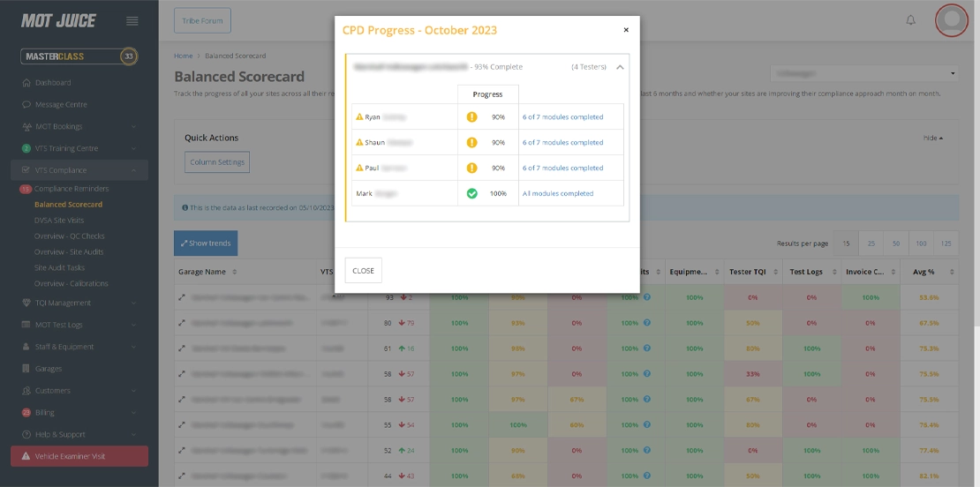Click Ryan's yellow exclamation progress icon
The width and height of the screenshot is (980, 487).
coord(471,116)
